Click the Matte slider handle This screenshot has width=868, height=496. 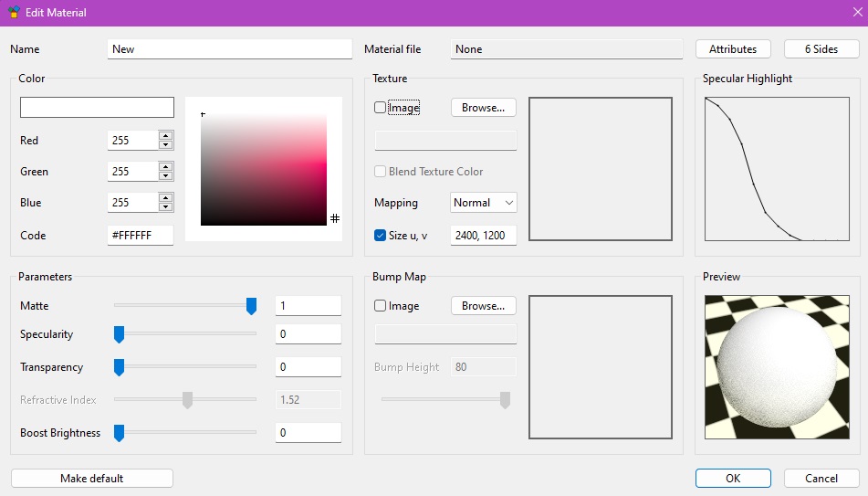pos(251,306)
